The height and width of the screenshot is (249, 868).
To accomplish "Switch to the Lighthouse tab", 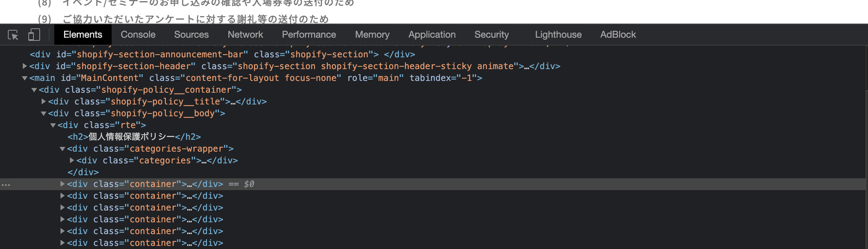I will point(558,35).
